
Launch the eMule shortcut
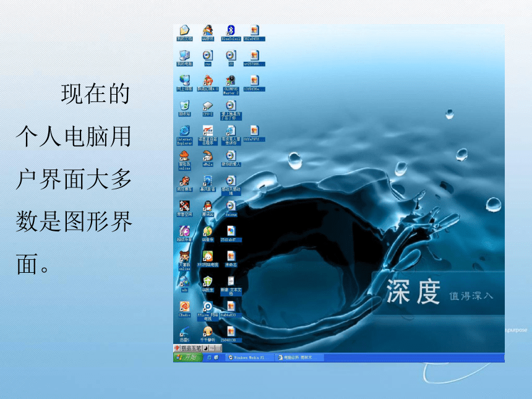(208, 158)
